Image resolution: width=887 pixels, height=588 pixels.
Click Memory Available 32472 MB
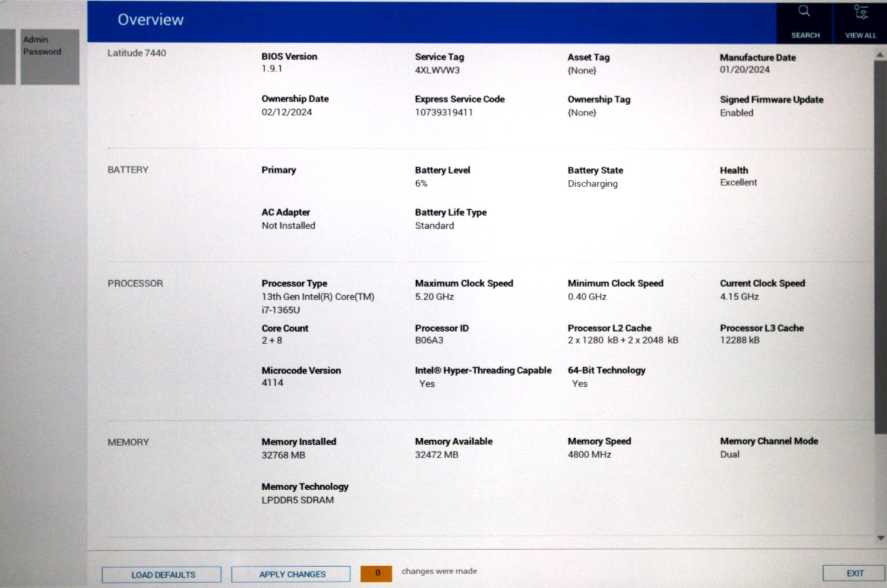click(x=436, y=455)
